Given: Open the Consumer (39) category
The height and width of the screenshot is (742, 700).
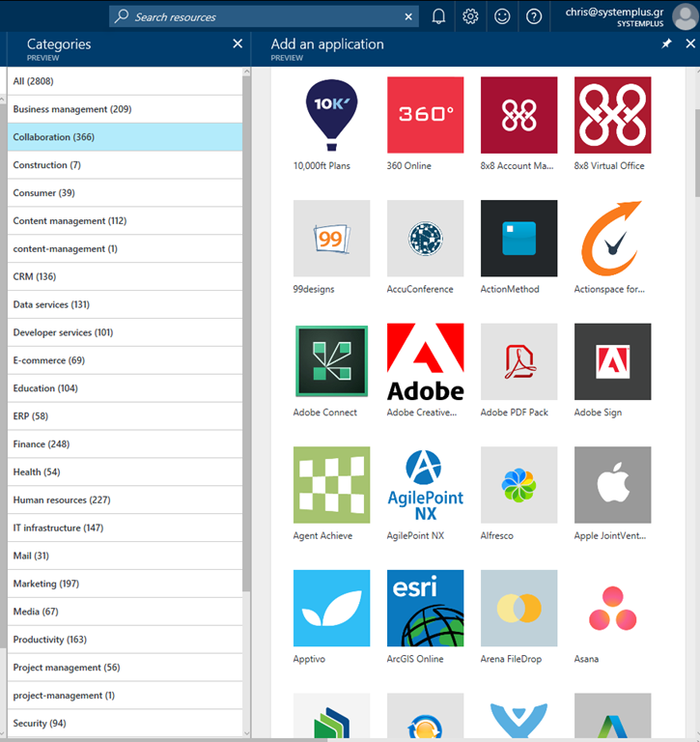Looking at the screenshot, I should coord(125,192).
